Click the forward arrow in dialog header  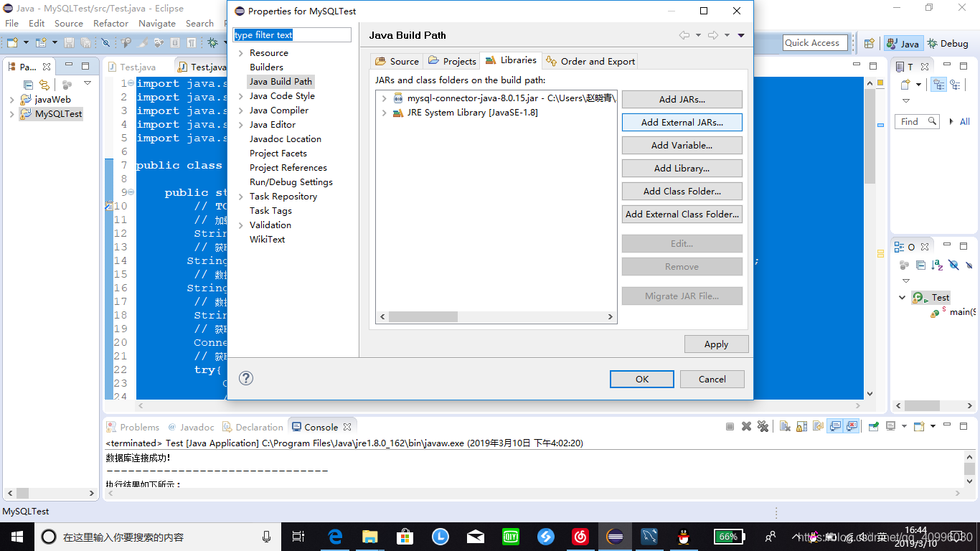pos(712,35)
